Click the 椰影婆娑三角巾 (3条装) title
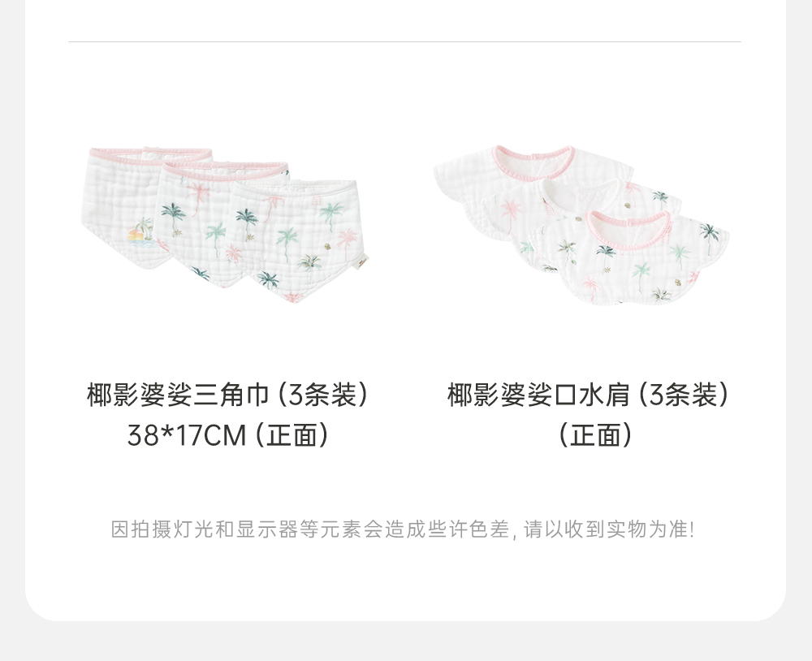The width and height of the screenshot is (812, 661). click(x=227, y=395)
